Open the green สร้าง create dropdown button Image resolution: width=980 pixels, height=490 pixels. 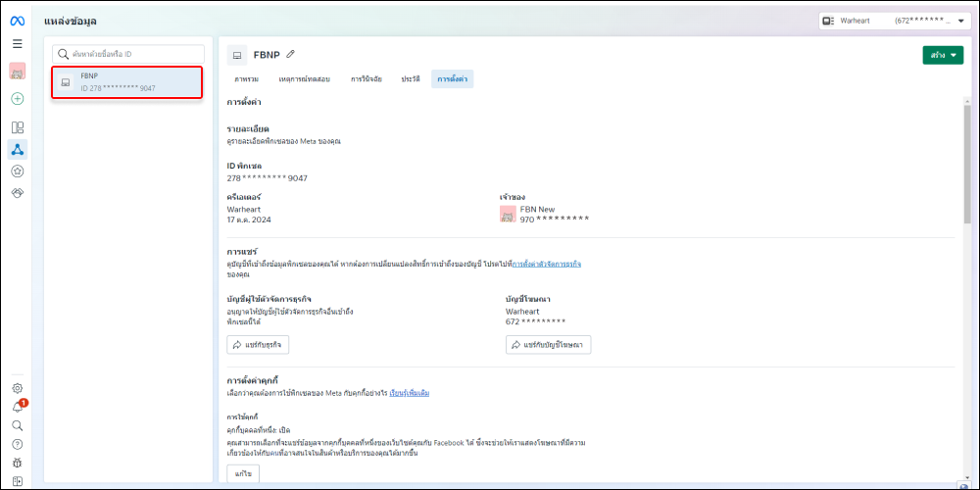point(943,55)
